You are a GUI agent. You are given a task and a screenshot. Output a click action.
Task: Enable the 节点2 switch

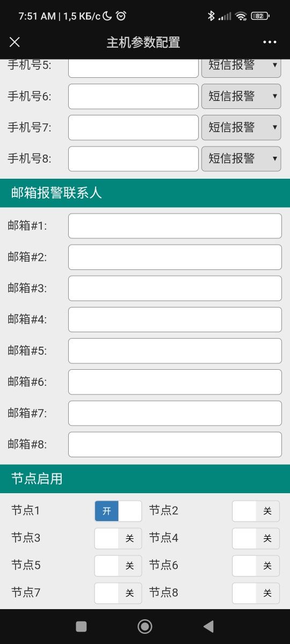coord(256,511)
